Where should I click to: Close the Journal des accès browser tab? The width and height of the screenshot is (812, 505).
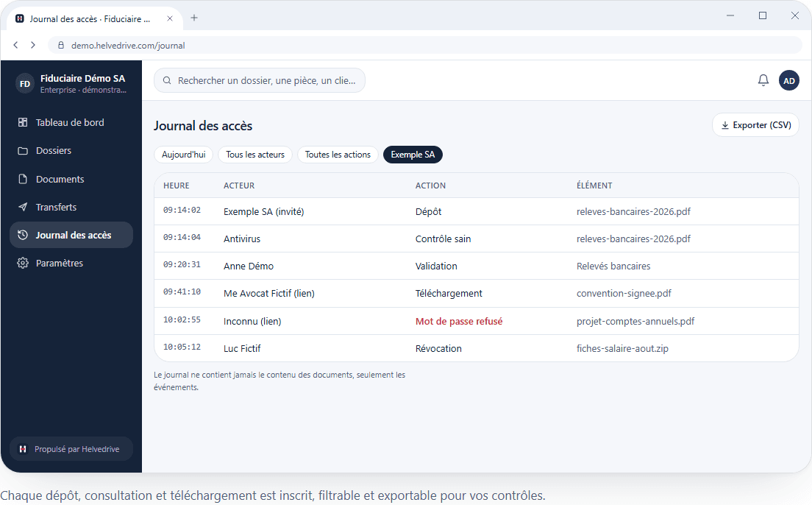tap(169, 18)
